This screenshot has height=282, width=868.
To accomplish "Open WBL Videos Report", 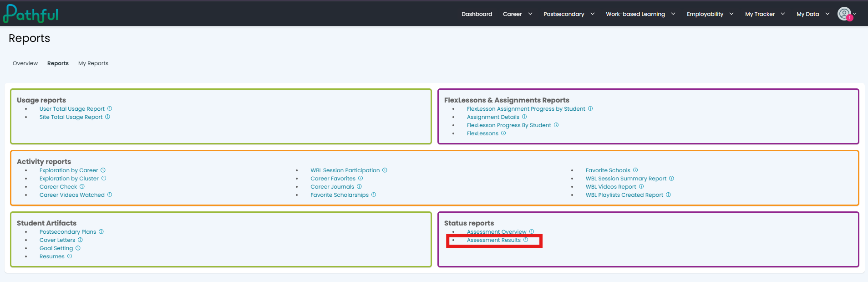I will (611, 187).
